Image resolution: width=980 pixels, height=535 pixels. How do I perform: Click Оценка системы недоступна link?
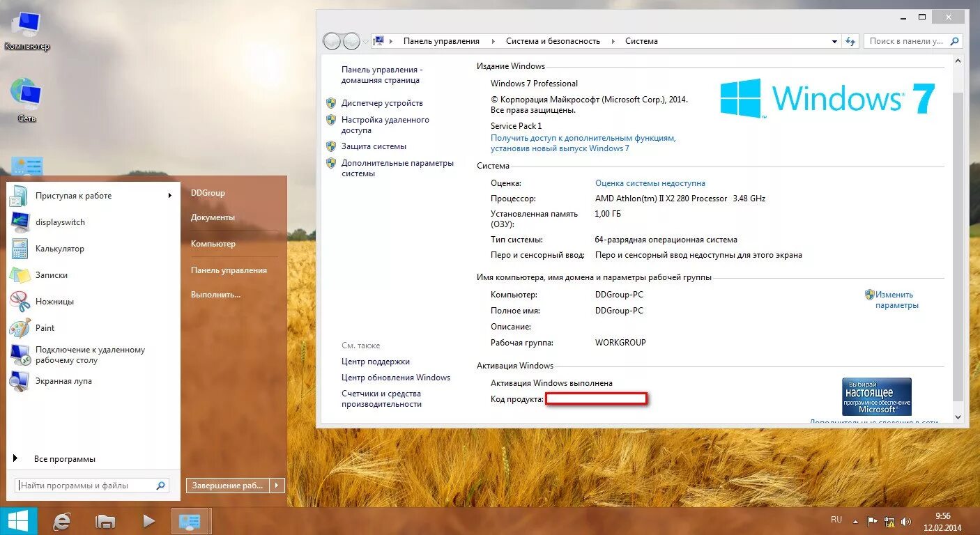(x=650, y=183)
